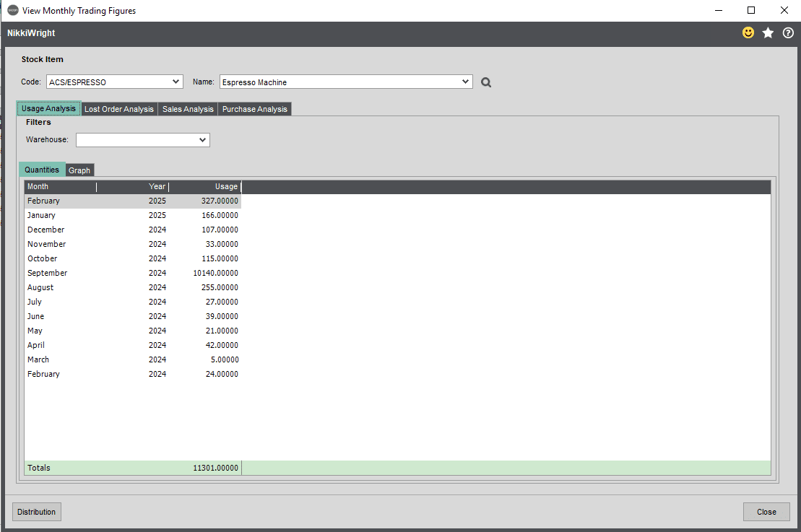Viewport: 801px width, 532px height.
Task: Click the magnifier search icon beside Name
Action: (486, 82)
